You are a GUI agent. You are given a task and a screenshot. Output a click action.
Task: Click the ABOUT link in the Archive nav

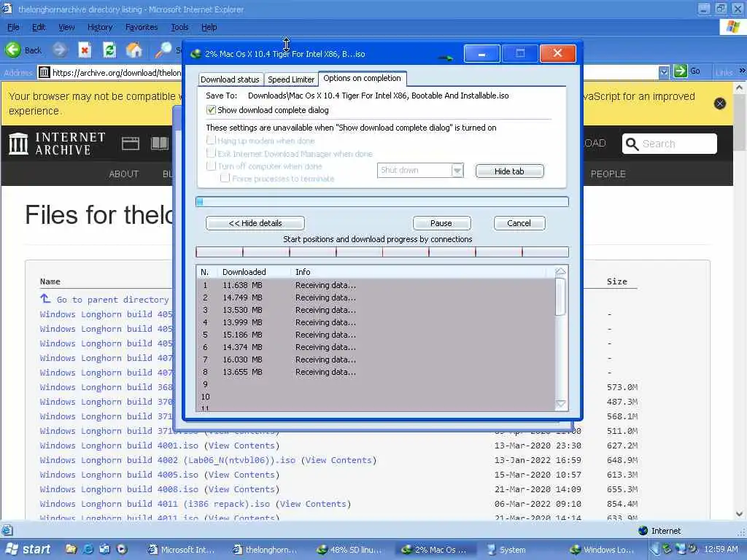[124, 174]
